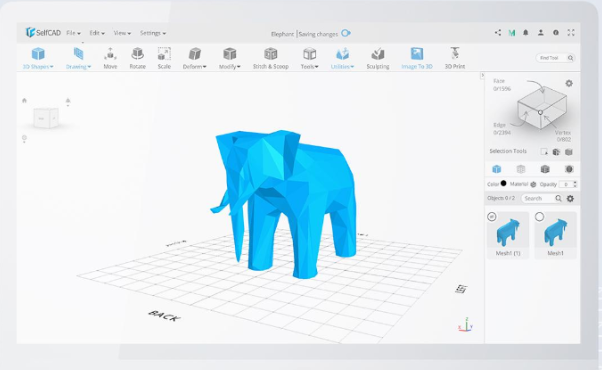Switch to dark solid wireframe view mode
This screenshot has width=602, height=370.
click(x=545, y=169)
